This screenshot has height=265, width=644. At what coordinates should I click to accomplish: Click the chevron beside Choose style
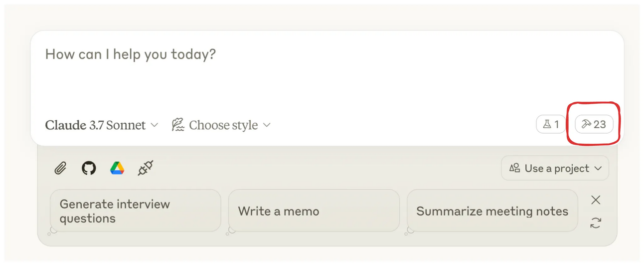[x=267, y=125]
